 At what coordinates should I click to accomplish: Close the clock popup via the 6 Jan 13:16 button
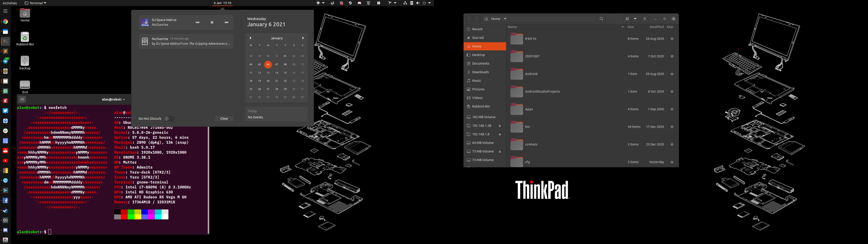click(x=223, y=3)
